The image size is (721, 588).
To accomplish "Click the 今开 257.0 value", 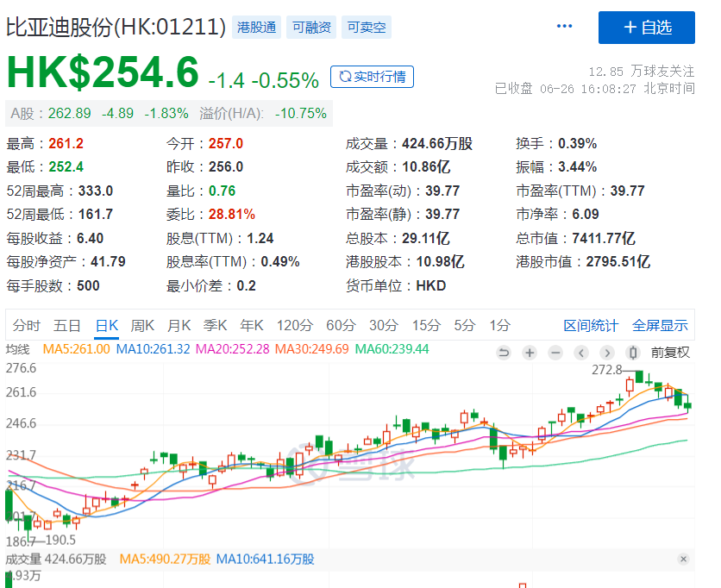I will click(226, 143).
